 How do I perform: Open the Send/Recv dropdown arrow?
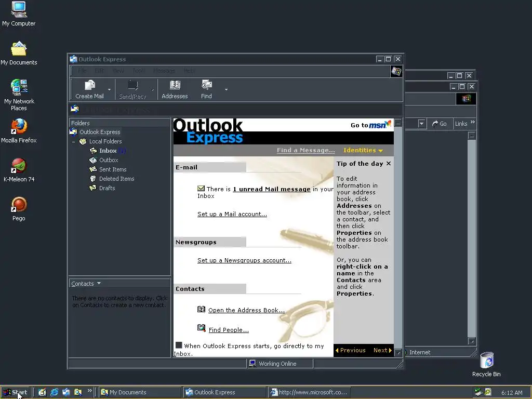152,89
